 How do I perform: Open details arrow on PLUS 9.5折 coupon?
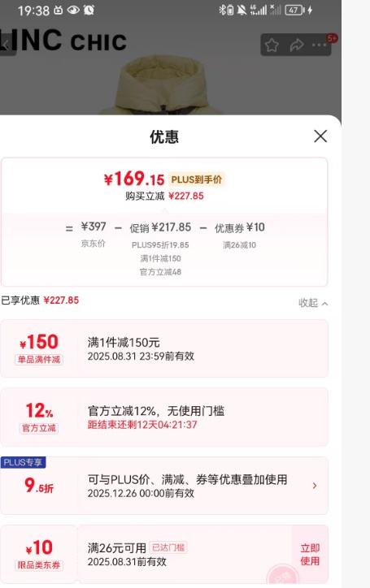315,486
